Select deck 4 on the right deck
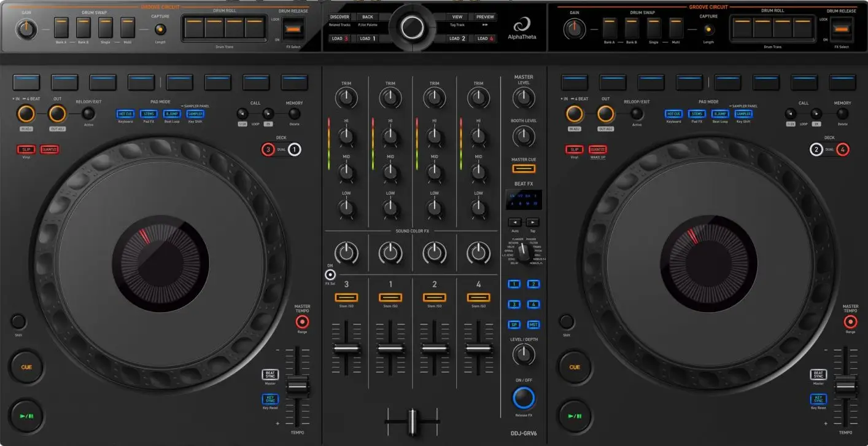The width and height of the screenshot is (868, 446). pyautogui.click(x=843, y=149)
